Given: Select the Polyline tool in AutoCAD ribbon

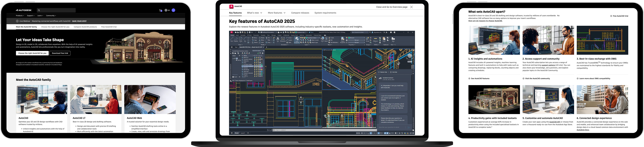Looking at the screenshot, I should [236, 39].
